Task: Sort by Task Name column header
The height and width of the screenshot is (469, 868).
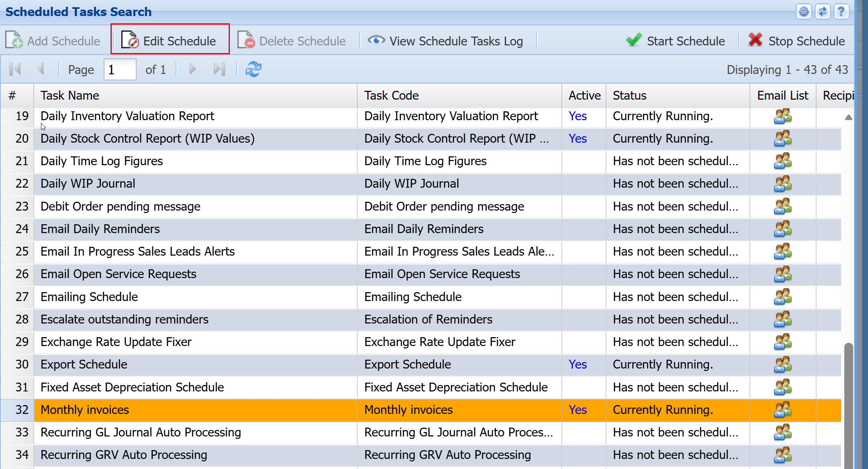Action: [70, 96]
